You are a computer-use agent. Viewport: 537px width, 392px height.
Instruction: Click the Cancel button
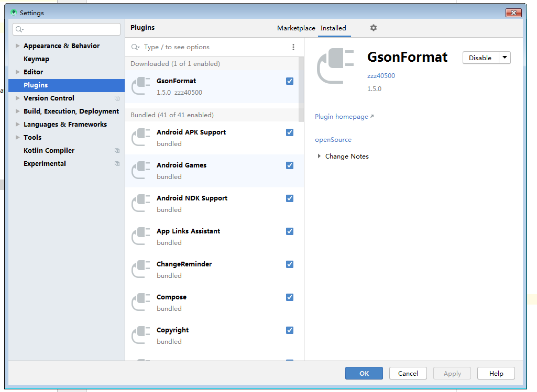pyautogui.click(x=408, y=373)
